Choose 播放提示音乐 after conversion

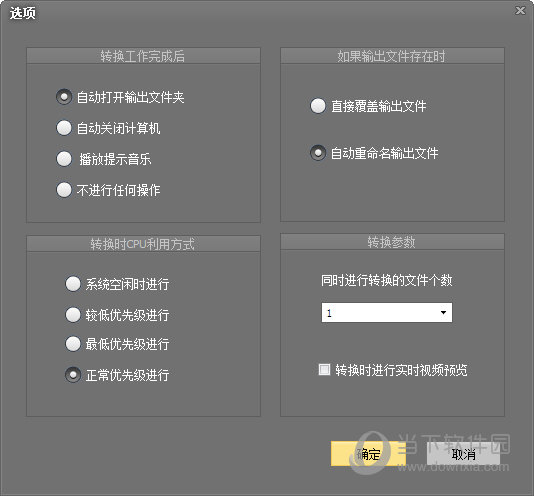(x=64, y=159)
